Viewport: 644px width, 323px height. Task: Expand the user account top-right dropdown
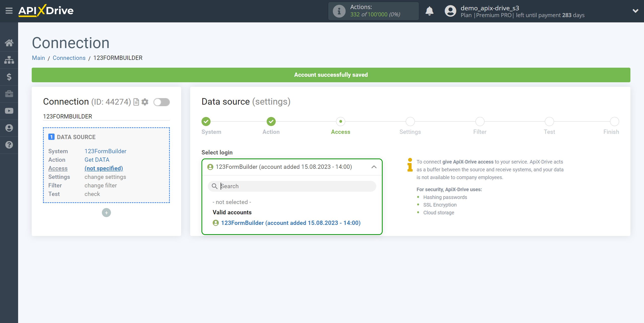click(635, 11)
